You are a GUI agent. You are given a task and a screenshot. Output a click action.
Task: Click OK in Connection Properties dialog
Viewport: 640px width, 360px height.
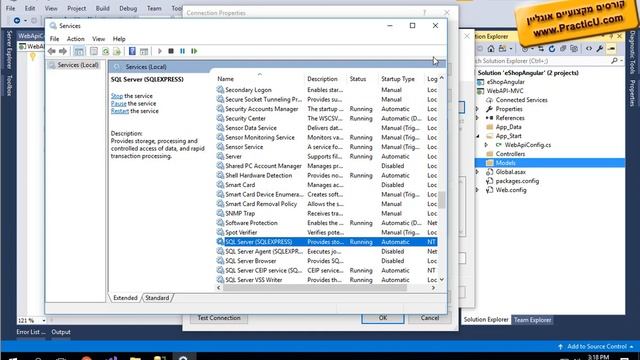[x=382, y=318]
